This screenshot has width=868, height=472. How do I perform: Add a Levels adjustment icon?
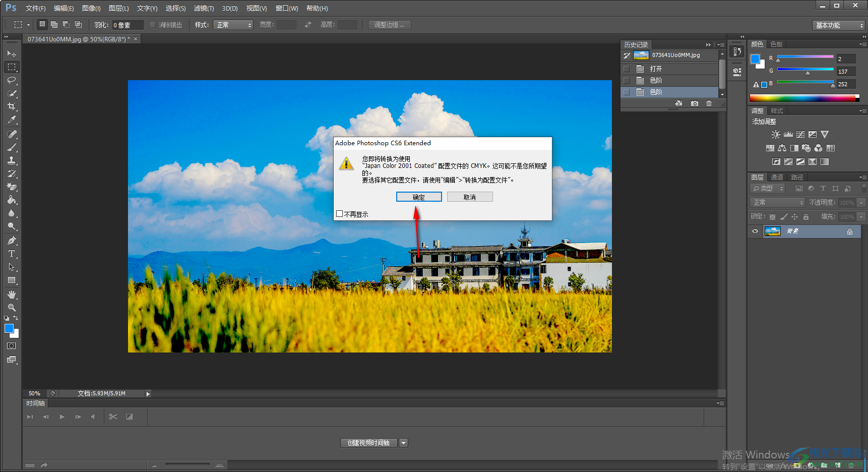pyautogui.click(x=788, y=135)
